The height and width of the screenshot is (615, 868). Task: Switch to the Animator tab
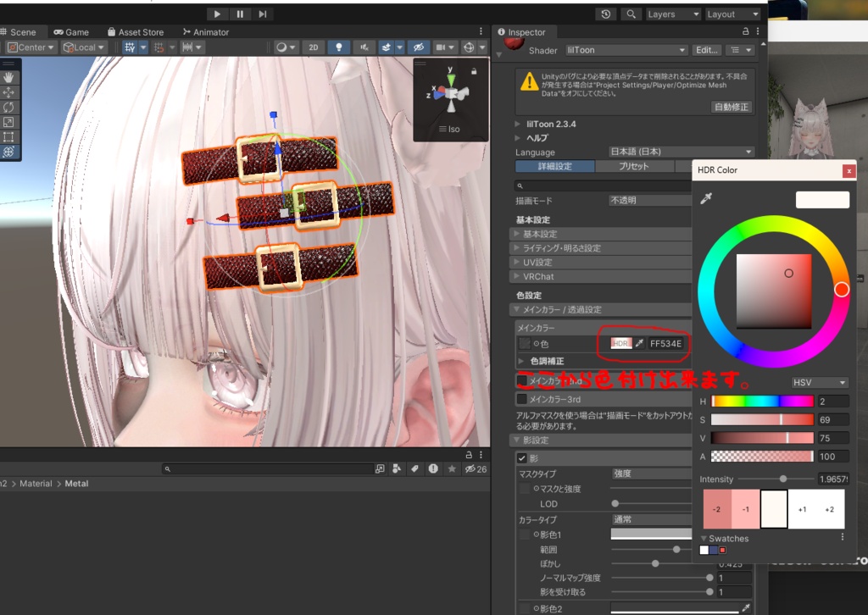coord(206,32)
